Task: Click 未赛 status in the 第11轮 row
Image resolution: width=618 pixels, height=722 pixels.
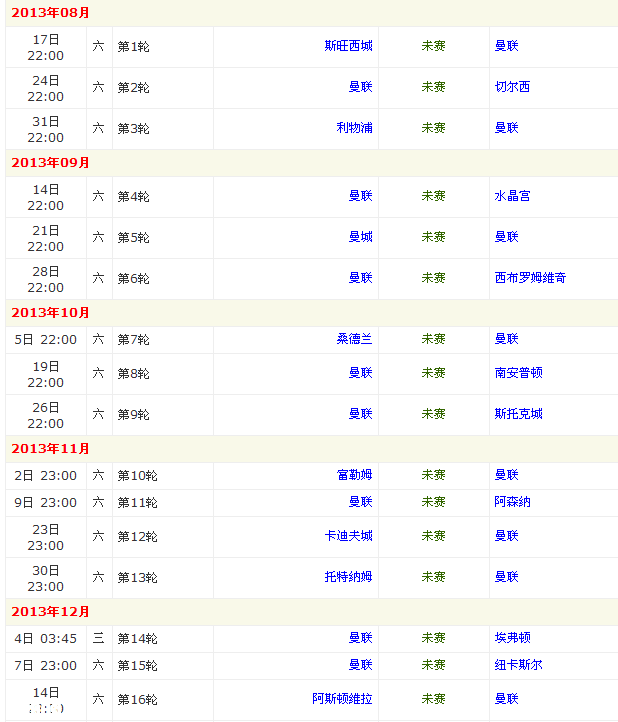Action: pos(433,502)
